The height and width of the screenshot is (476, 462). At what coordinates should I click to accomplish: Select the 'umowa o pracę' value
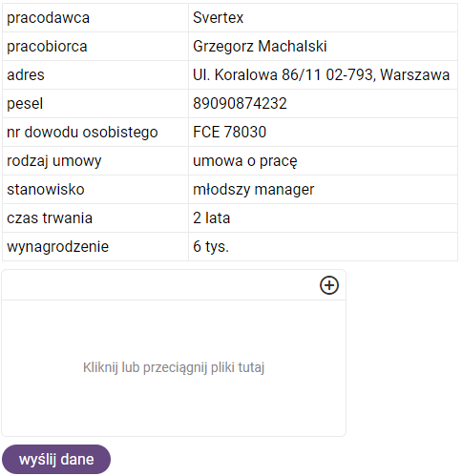245,161
